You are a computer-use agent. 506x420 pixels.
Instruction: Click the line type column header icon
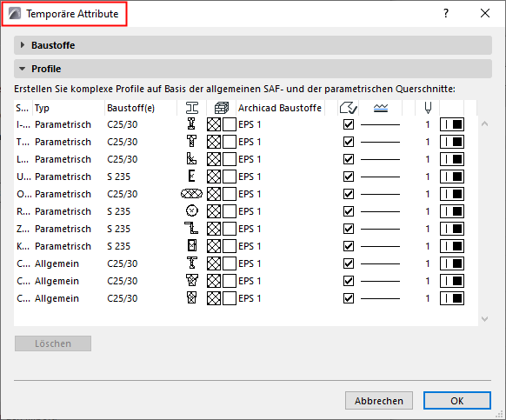tap(381, 108)
